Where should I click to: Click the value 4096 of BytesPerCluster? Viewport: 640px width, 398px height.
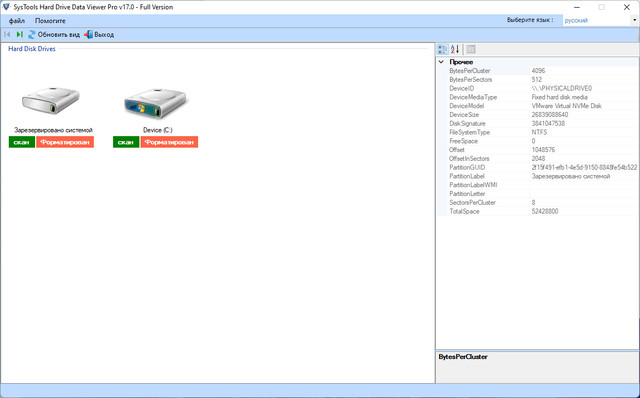(x=538, y=71)
